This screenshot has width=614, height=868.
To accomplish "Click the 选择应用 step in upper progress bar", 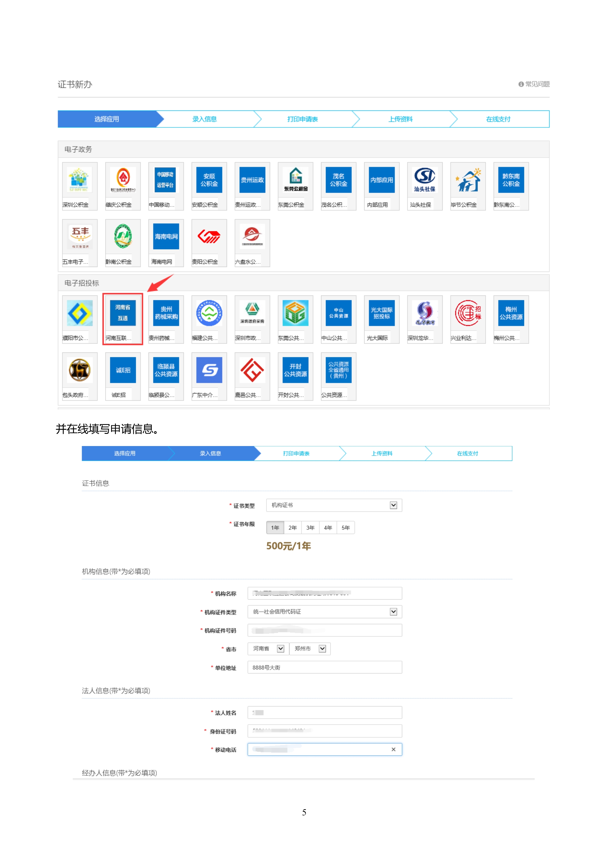I will pos(107,119).
